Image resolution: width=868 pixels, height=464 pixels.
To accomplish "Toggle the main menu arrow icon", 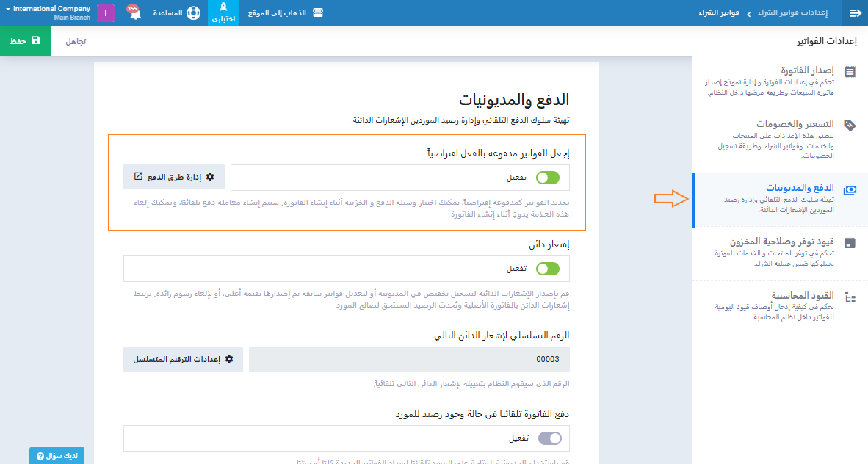I will click(855, 13).
